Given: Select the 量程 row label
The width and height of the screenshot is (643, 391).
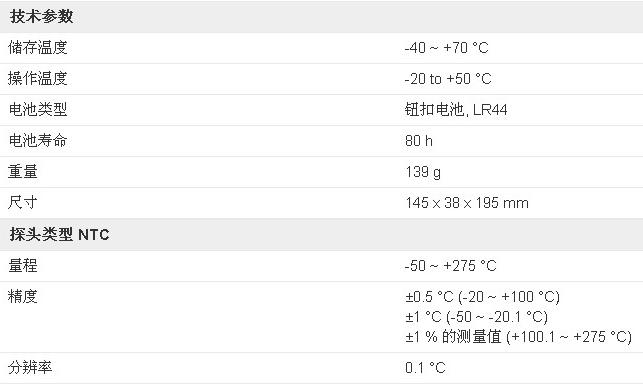Looking at the screenshot, I should click(x=23, y=265).
